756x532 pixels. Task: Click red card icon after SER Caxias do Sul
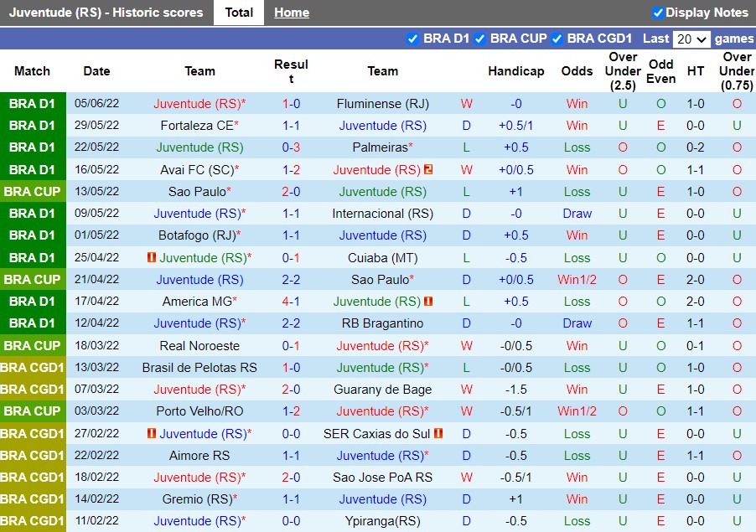438,433
